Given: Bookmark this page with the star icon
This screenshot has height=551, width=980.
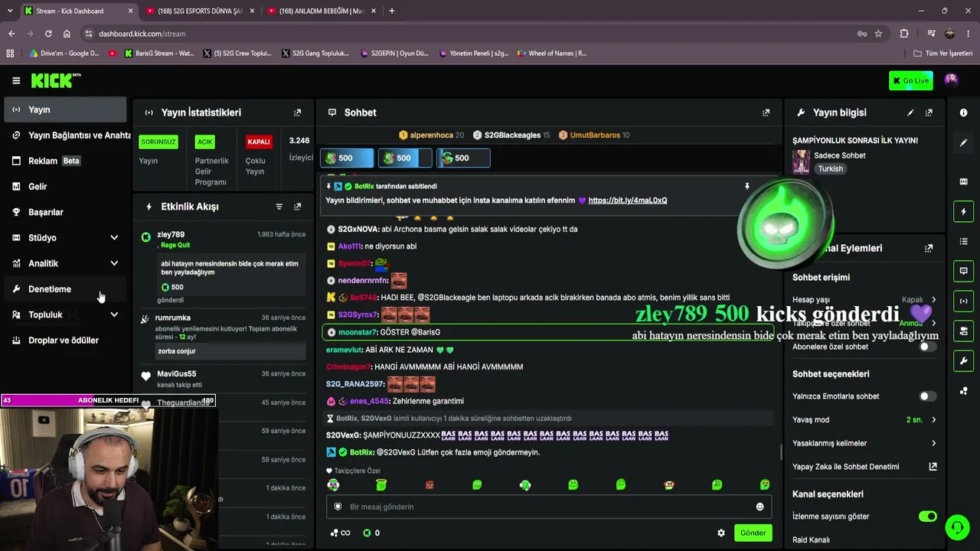Looking at the screenshot, I should tap(878, 34).
